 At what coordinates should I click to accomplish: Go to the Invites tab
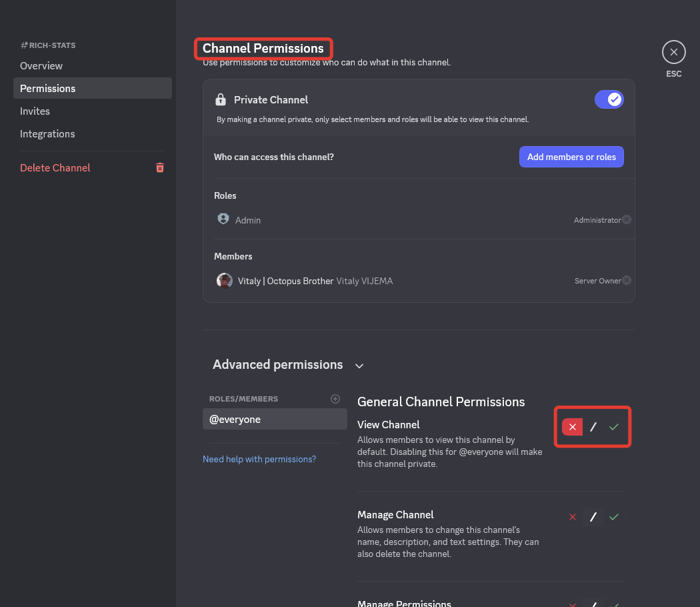pos(35,111)
